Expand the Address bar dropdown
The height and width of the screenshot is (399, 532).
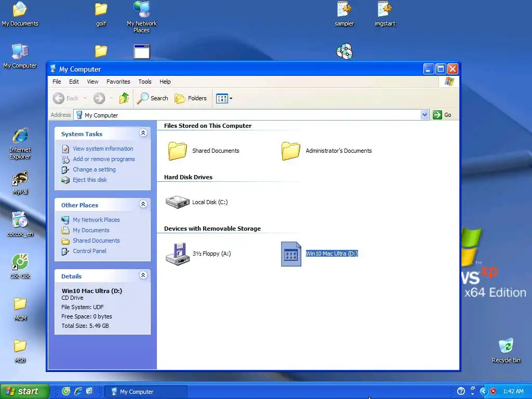click(x=424, y=115)
